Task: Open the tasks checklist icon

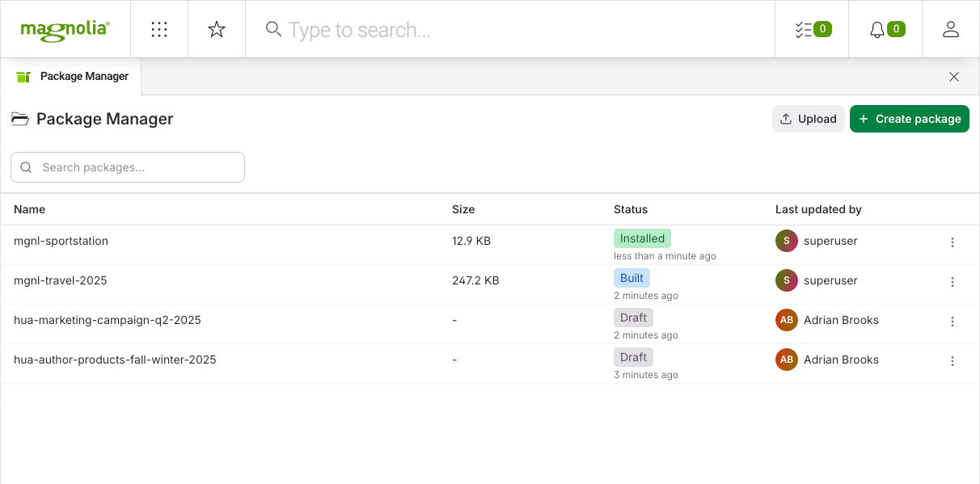Action: pos(804,30)
